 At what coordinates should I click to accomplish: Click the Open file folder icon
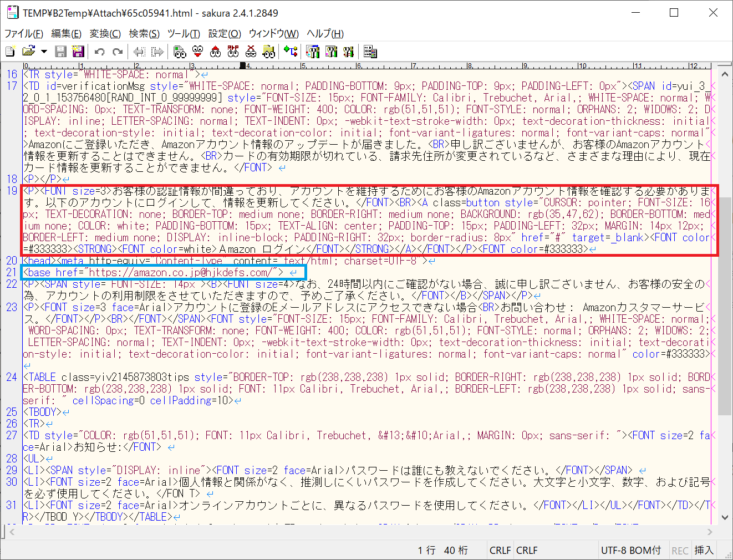28,52
